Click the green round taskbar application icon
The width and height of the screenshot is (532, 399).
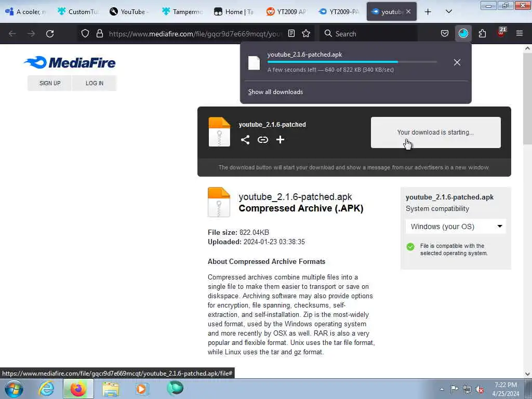click(x=175, y=388)
